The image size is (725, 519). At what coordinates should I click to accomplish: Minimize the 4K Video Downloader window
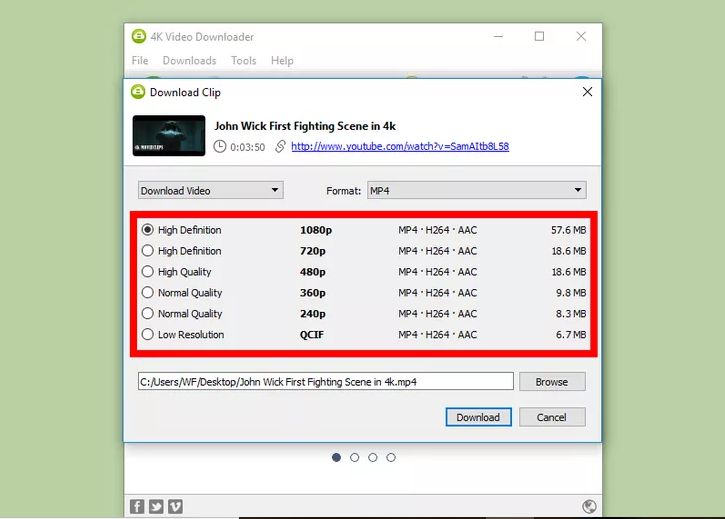[x=498, y=36]
